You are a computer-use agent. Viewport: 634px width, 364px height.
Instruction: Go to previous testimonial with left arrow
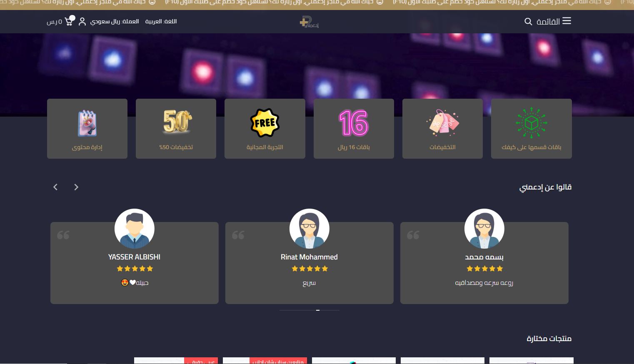55,187
